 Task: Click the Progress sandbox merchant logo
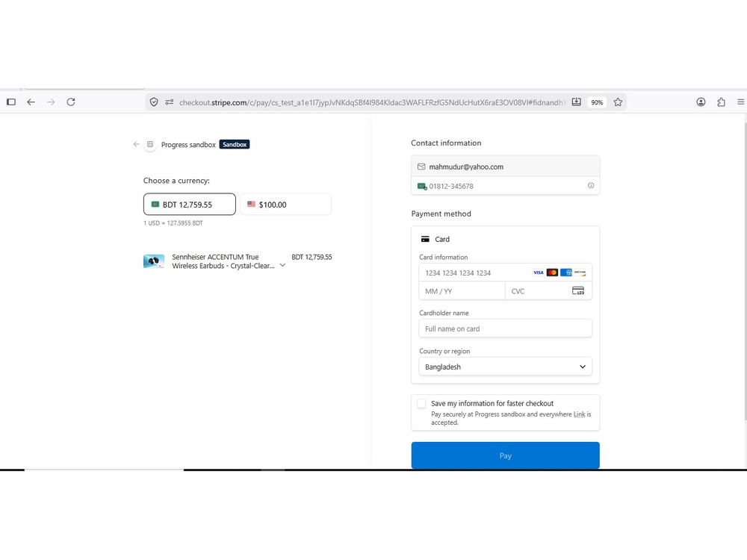pyautogui.click(x=150, y=144)
